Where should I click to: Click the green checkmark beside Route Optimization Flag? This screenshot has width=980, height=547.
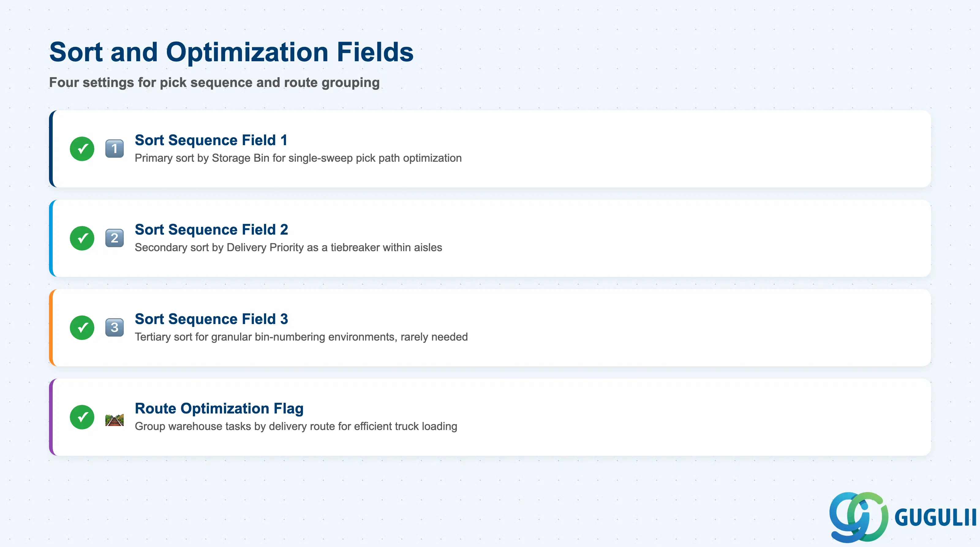[x=82, y=417]
